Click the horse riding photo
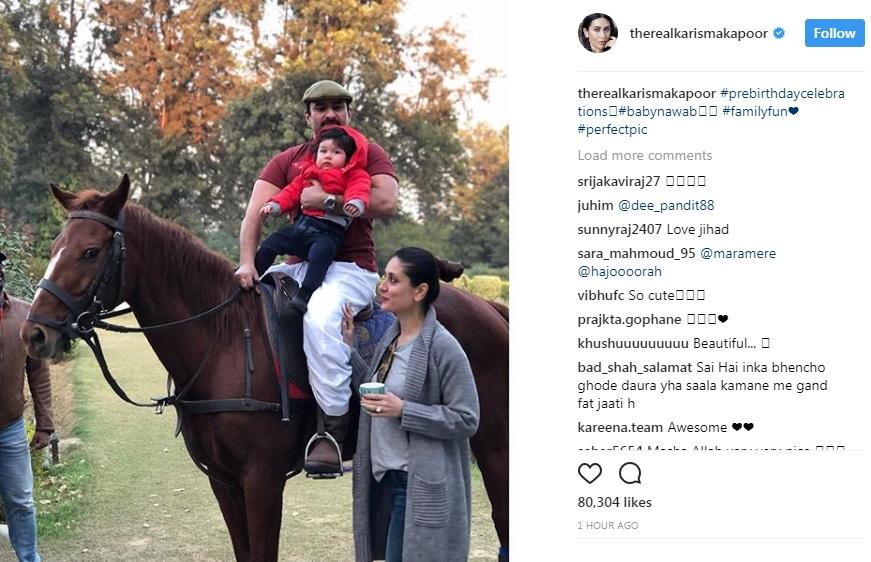The image size is (871, 562). (254, 281)
